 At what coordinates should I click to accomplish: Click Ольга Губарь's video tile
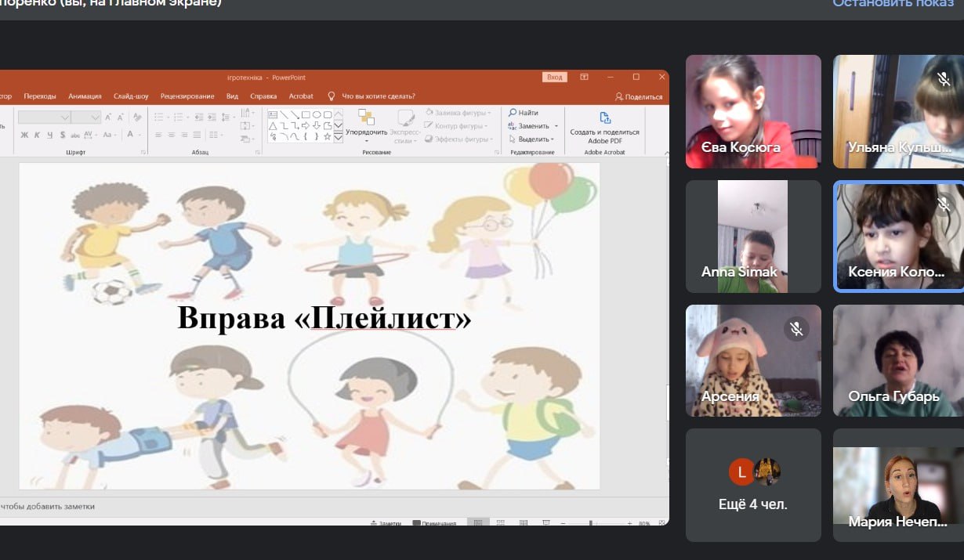pyautogui.click(x=897, y=360)
